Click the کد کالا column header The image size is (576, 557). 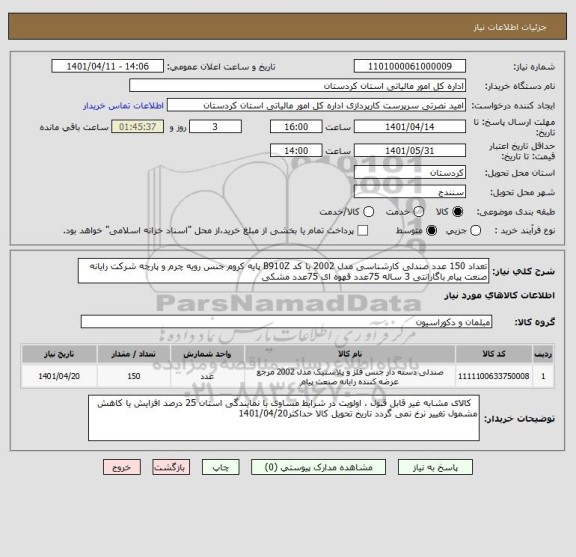click(x=494, y=354)
